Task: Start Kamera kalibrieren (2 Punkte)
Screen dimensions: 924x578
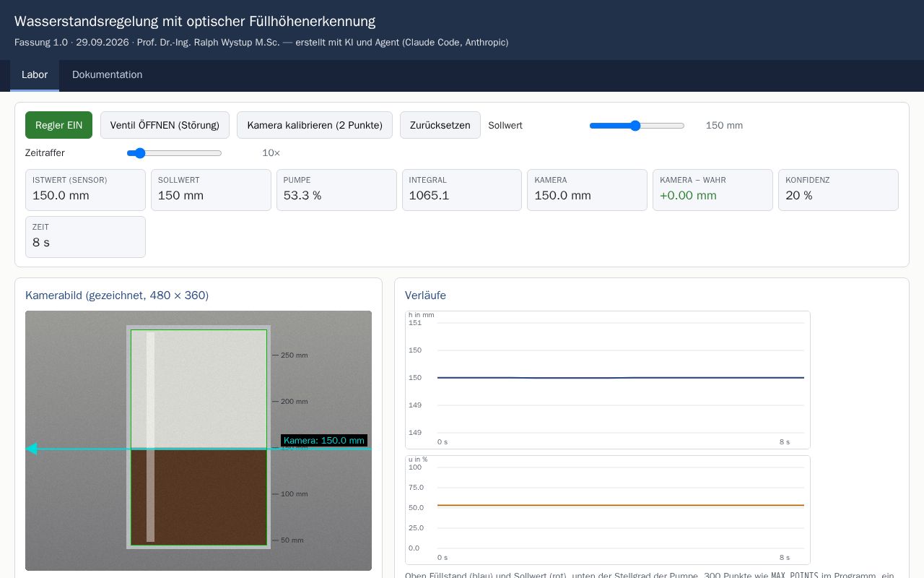Action: coord(315,125)
